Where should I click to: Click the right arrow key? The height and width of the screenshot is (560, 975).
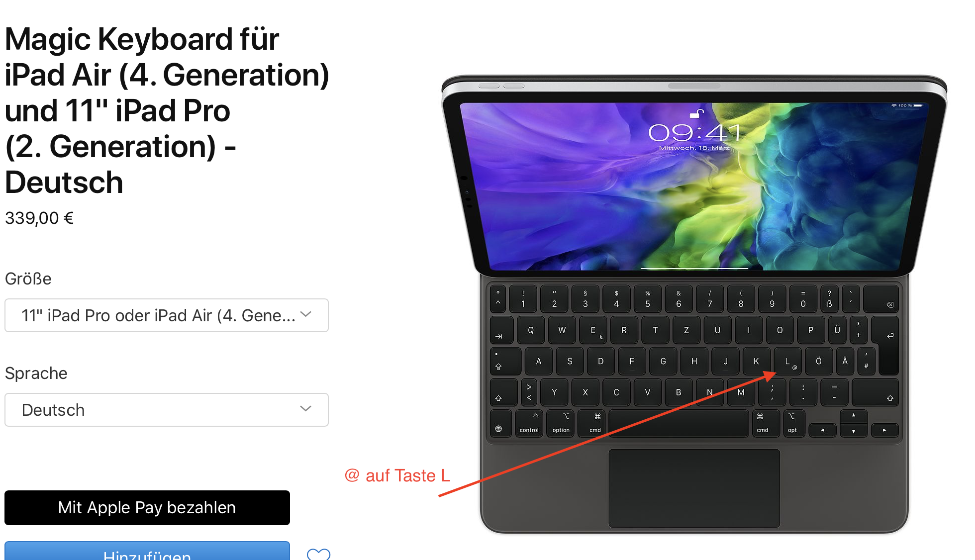pyautogui.click(x=884, y=430)
